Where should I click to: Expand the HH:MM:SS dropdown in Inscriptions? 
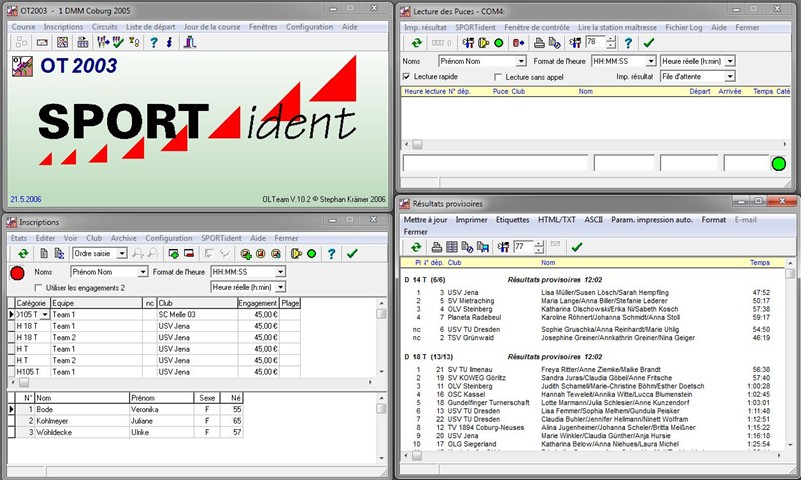[x=280, y=272]
